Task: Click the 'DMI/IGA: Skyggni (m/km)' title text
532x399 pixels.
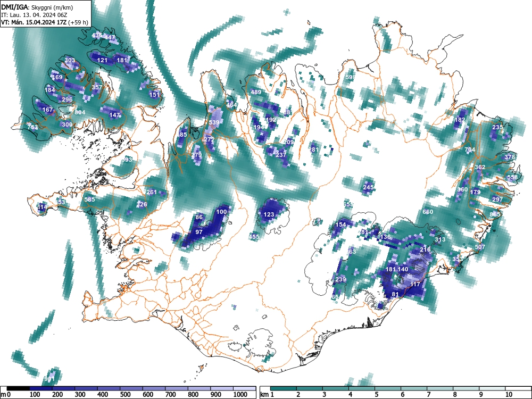Action: pyautogui.click(x=37, y=7)
